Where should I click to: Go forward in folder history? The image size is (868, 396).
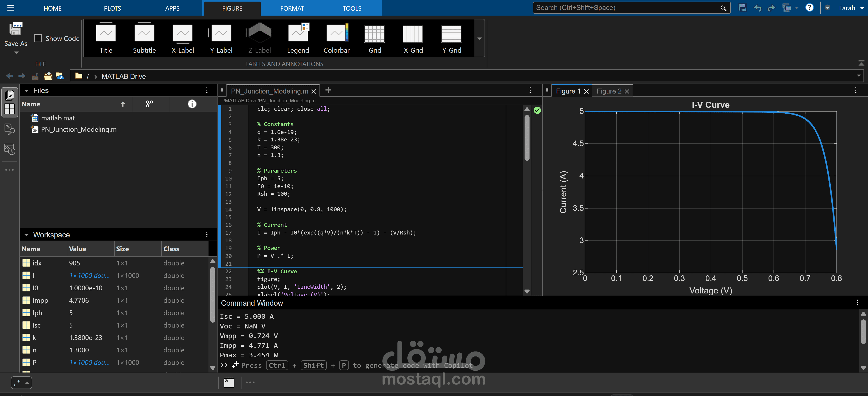click(22, 76)
